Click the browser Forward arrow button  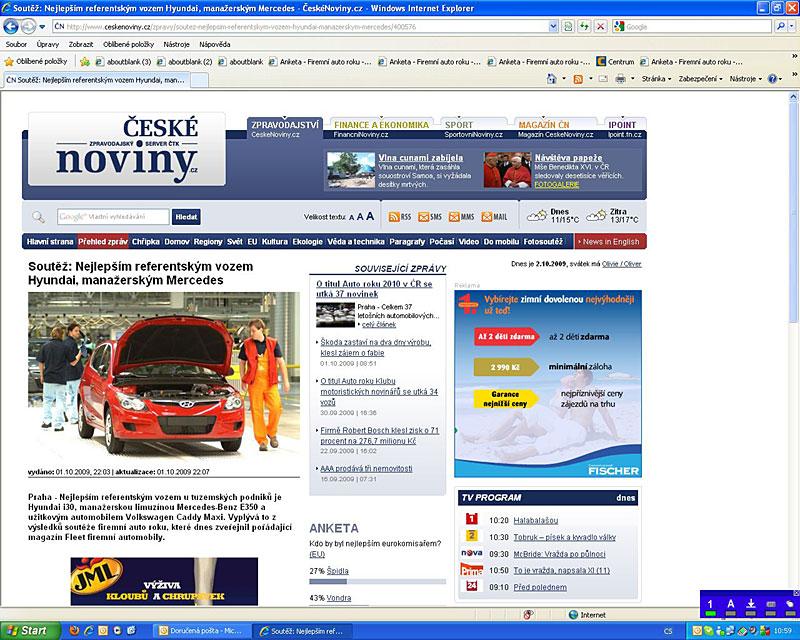click(28, 26)
